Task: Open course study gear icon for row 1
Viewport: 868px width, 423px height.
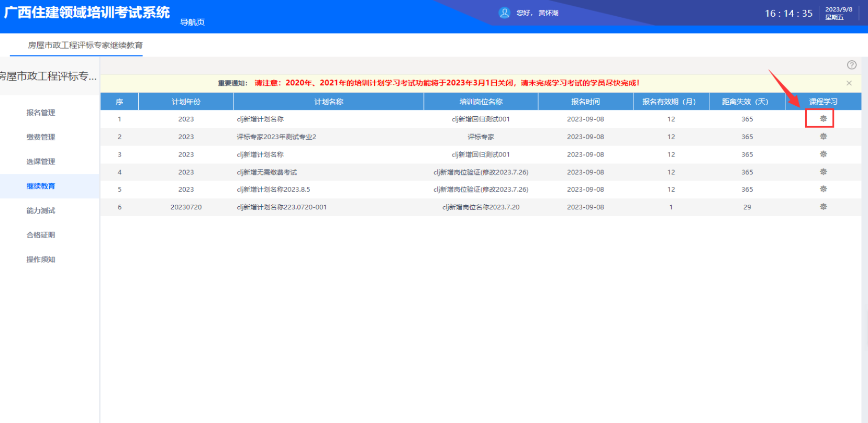Action: [x=823, y=119]
